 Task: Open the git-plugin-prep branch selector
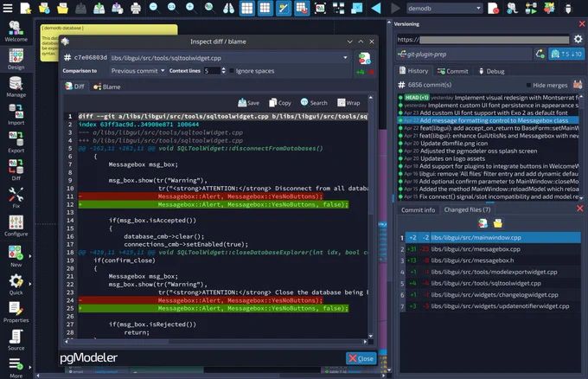(x=464, y=55)
